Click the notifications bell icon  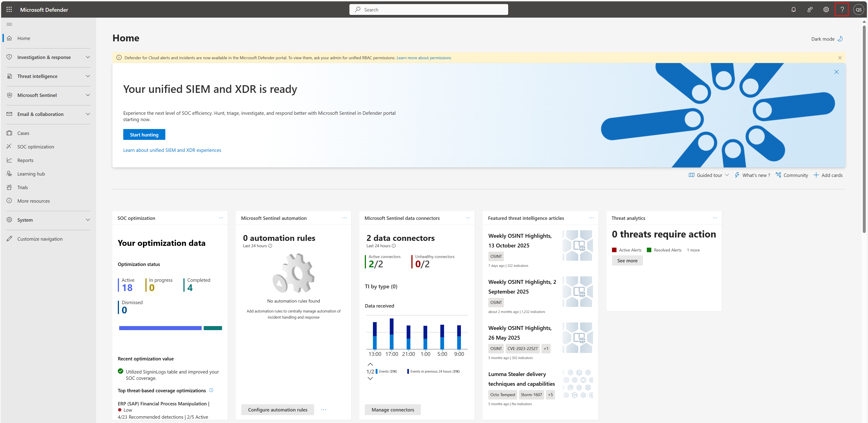(x=794, y=9)
